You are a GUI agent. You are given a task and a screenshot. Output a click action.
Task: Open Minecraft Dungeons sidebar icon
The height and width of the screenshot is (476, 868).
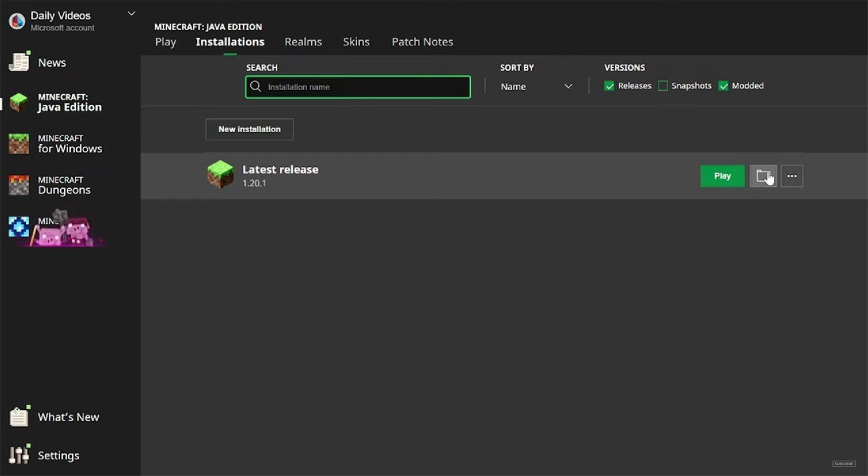[x=19, y=185]
